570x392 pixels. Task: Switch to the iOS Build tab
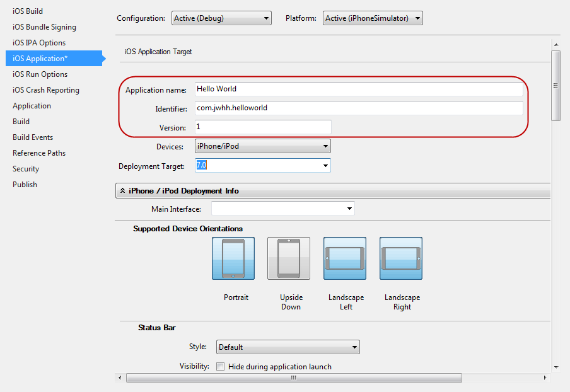[28, 11]
